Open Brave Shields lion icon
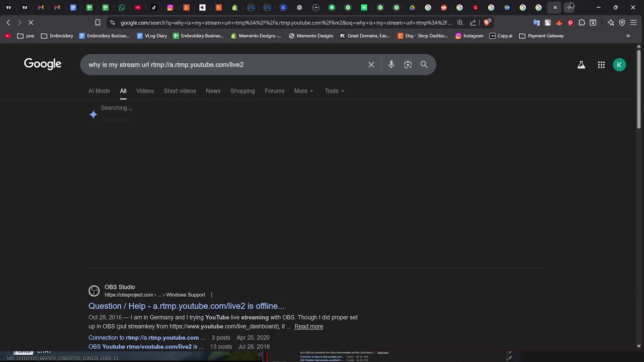The height and width of the screenshot is (362, 644). pyautogui.click(x=487, y=23)
